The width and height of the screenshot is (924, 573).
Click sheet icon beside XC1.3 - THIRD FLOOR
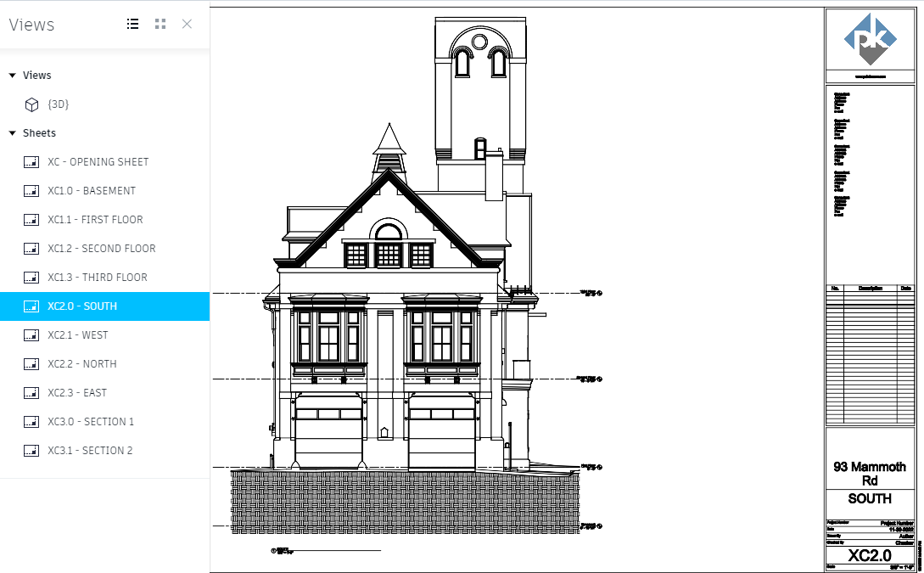(31, 278)
